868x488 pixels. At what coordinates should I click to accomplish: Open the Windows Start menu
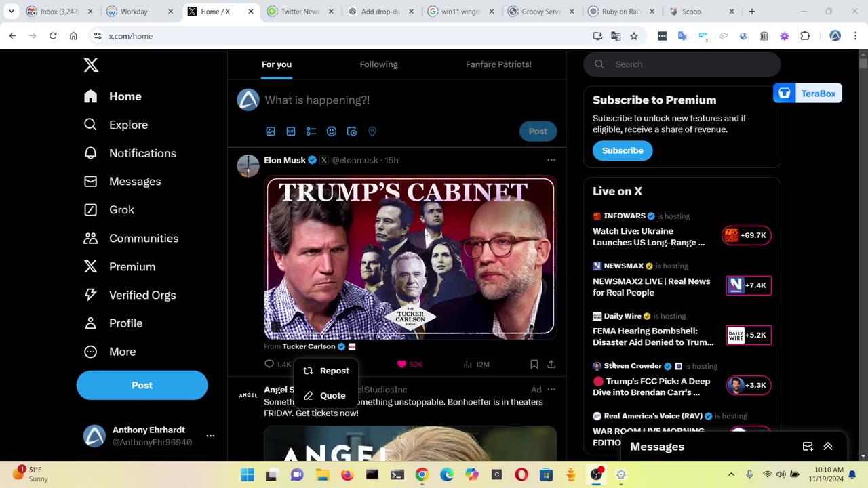[x=247, y=474]
